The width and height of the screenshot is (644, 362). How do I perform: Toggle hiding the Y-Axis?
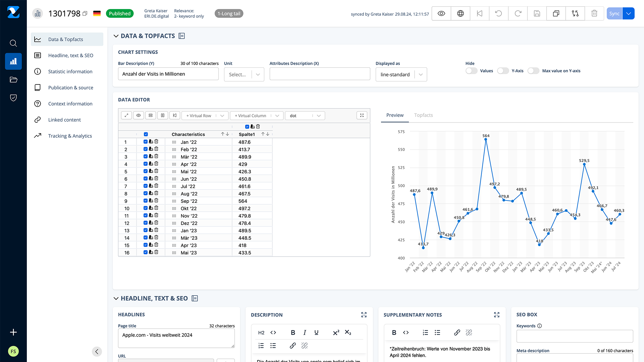(x=503, y=71)
